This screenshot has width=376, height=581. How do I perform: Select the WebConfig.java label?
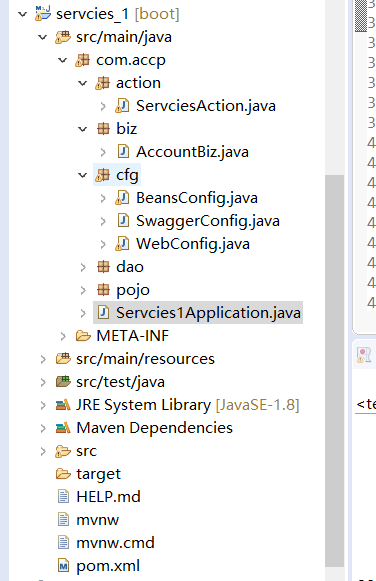tap(193, 244)
